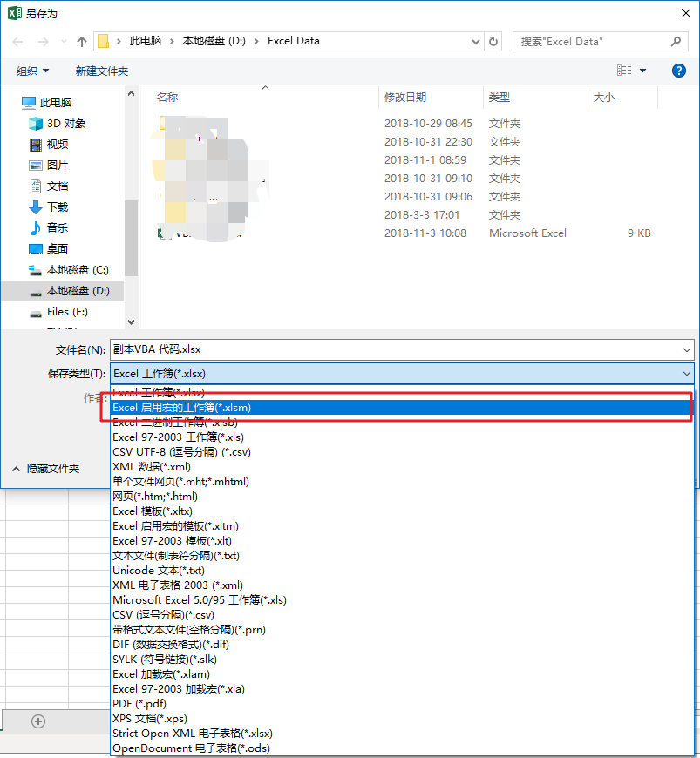This screenshot has width=700, height=758.
Task: Choose Excel 启用宏的工作簿 (*.xlsm) option
Action: 181,407
